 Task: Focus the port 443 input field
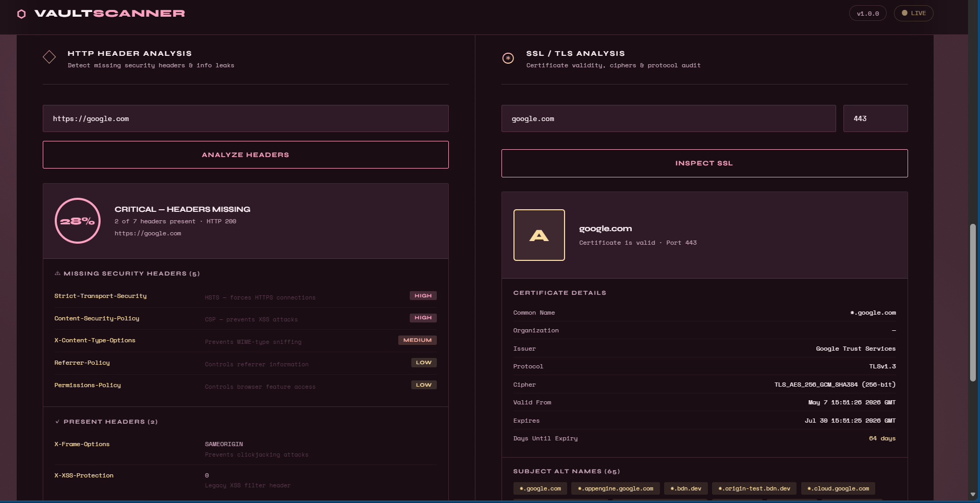[x=876, y=118]
